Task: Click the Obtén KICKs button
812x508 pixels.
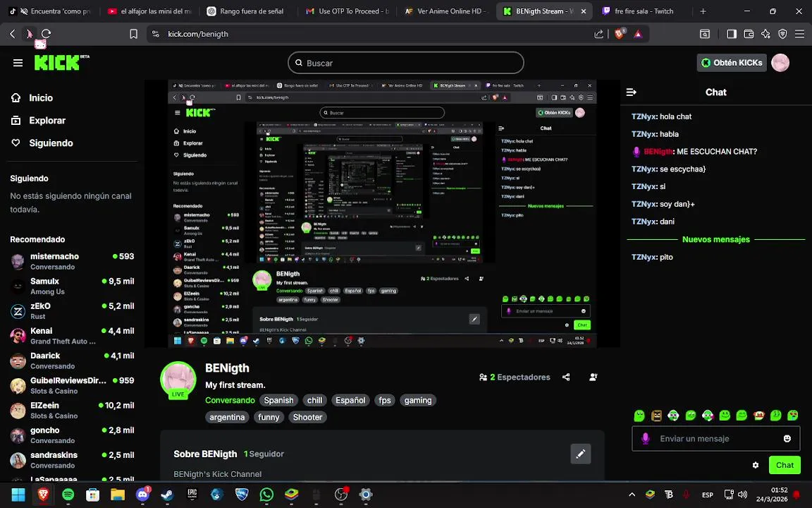Action: [731, 63]
